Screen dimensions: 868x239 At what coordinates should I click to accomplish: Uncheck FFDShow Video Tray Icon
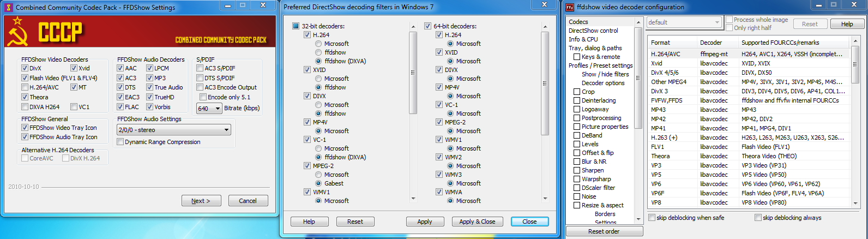[x=25, y=128]
